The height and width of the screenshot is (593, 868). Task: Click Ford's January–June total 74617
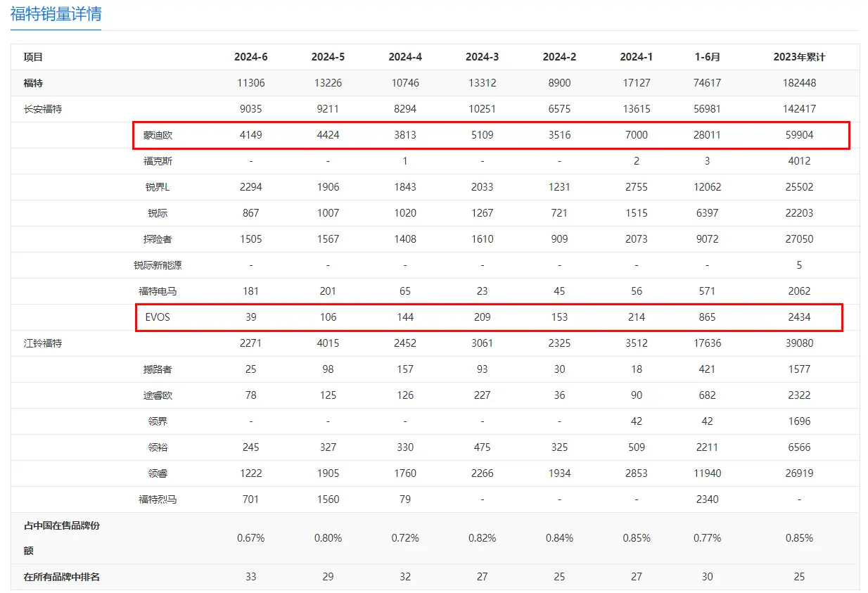707,83
